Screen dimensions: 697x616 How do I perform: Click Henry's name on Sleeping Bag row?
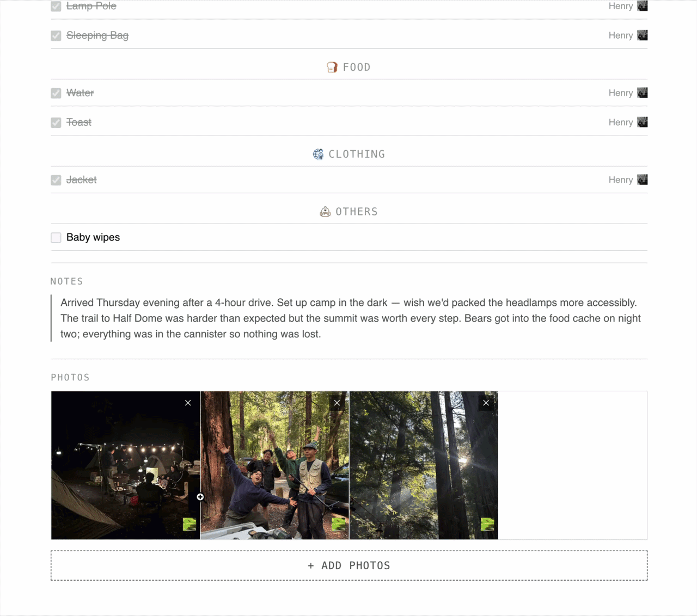(621, 35)
